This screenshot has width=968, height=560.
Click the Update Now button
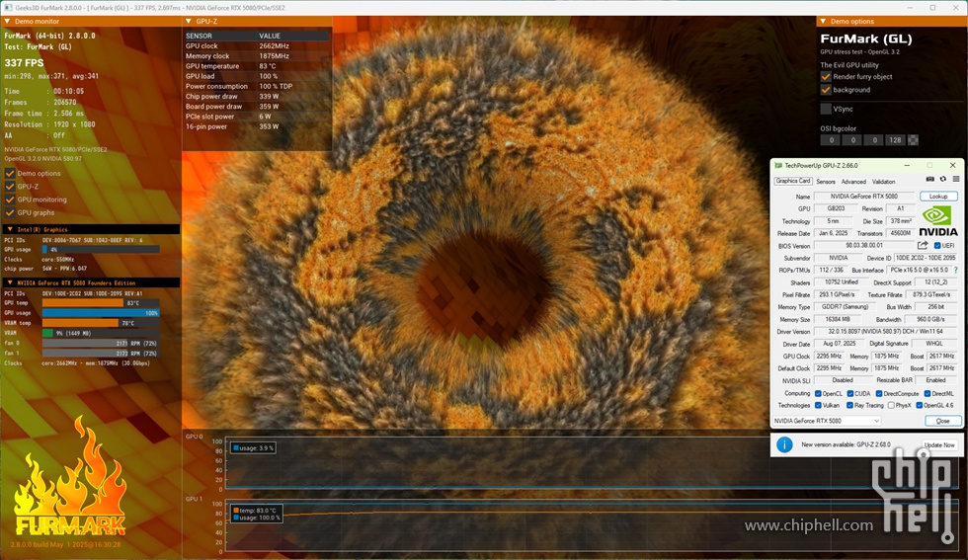point(939,444)
